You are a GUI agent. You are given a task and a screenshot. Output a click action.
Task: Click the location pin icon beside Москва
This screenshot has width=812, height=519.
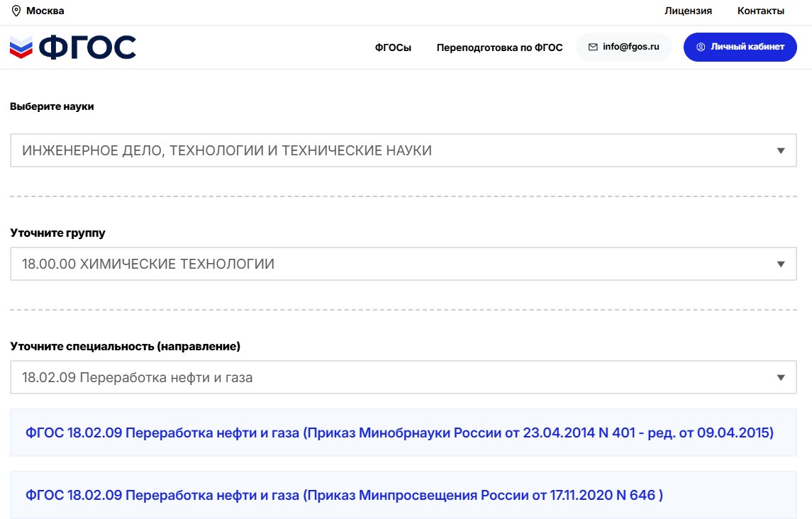point(16,11)
